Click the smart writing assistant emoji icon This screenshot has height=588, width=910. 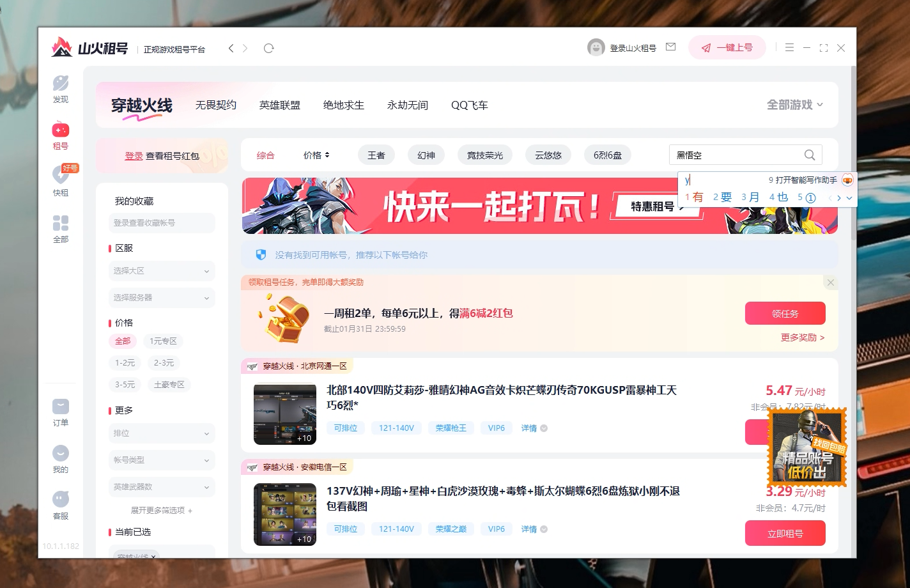[x=847, y=180]
